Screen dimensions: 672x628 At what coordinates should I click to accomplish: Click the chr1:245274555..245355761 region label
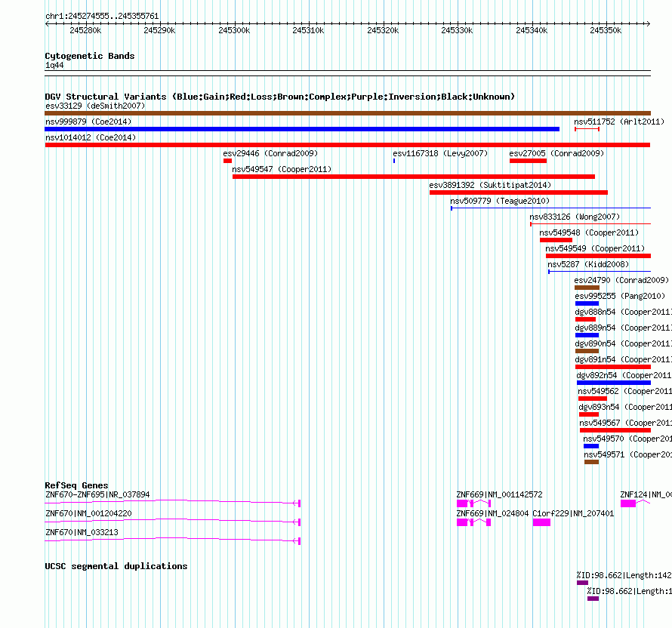click(x=102, y=16)
